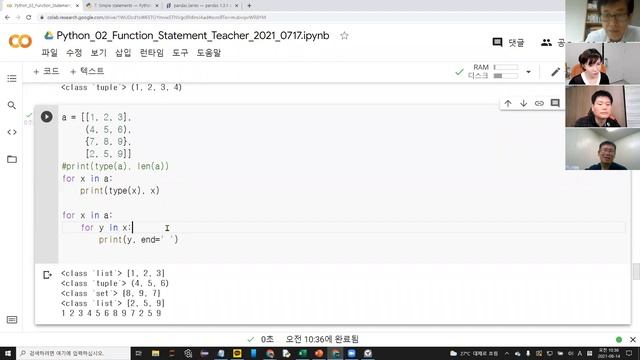This screenshot has height=360, width=640.
Task: Add a new code cell with + 코드
Action: (46, 71)
